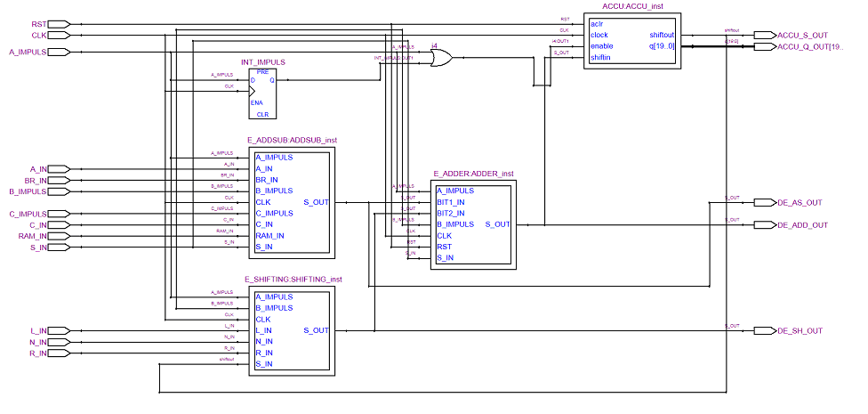
Task: Select the CLK input pin symbol
Action: 60,36
